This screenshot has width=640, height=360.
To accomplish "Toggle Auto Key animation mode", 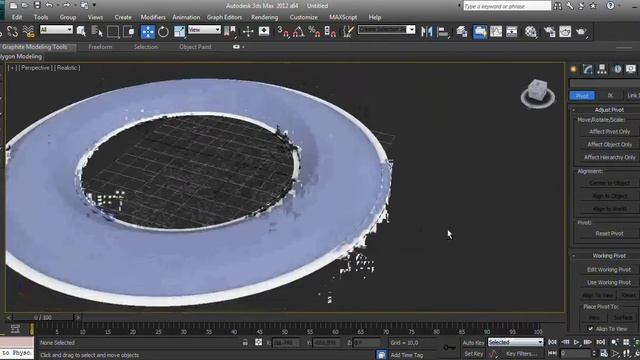I will point(473,343).
